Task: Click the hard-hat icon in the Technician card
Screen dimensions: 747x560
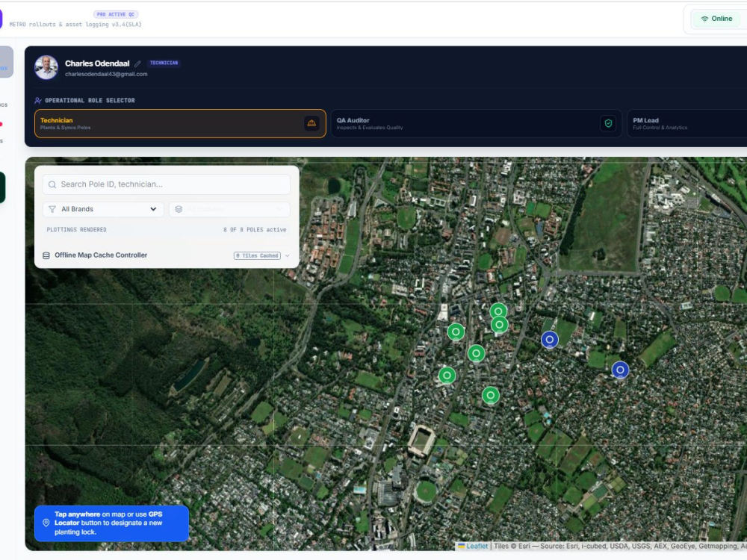Action: pos(311,123)
